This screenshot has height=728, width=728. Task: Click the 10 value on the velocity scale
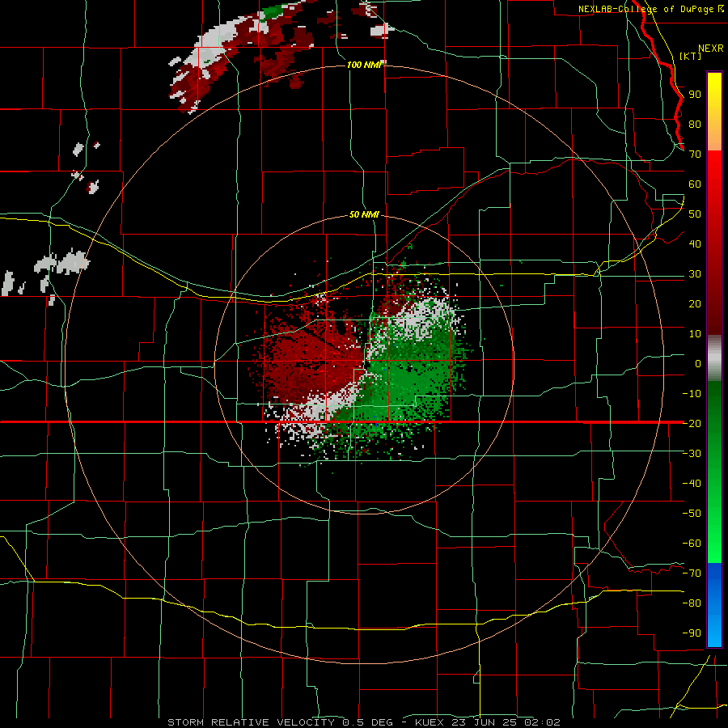click(x=695, y=334)
